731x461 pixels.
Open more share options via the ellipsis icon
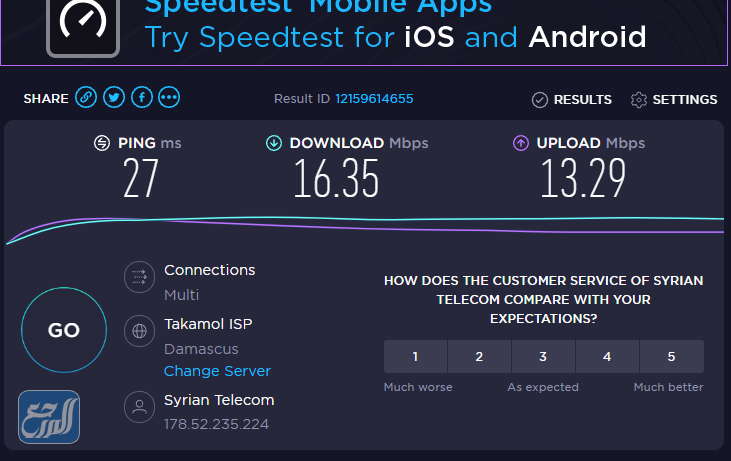point(169,98)
